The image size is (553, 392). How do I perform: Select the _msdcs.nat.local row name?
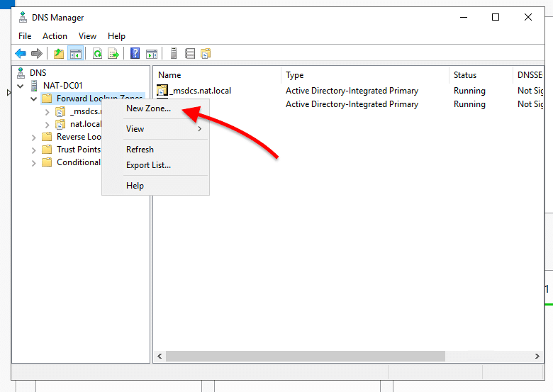pyautogui.click(x=202, y=91)
